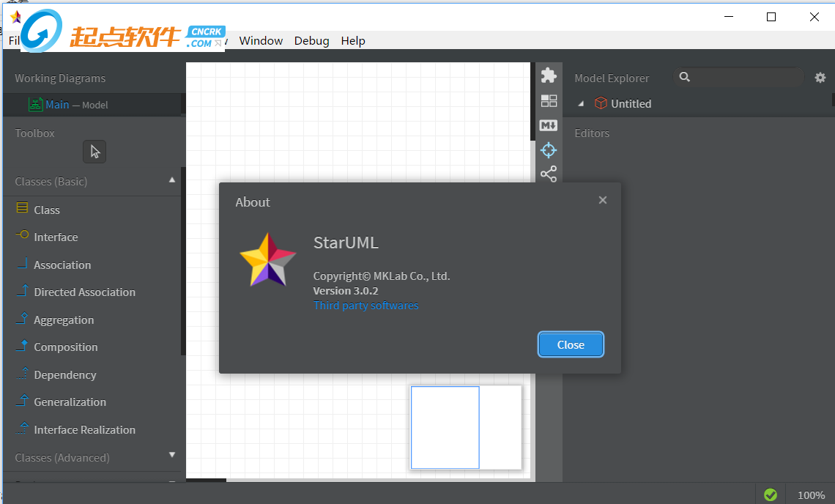Select the arrow pointer tool in Toolbox
The height and width of the screenshot is (504, 835).
click(x=94, y=152)
